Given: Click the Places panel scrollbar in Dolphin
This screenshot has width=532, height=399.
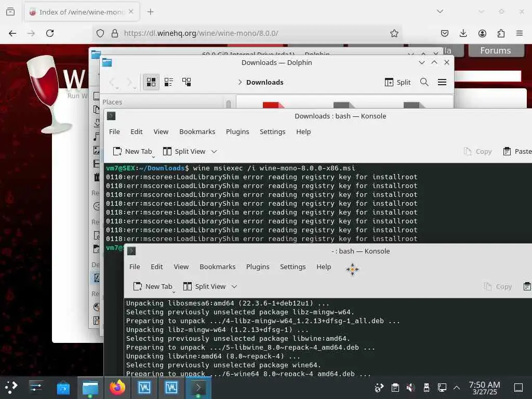Looking at the screenshot, I should point(229,104).
